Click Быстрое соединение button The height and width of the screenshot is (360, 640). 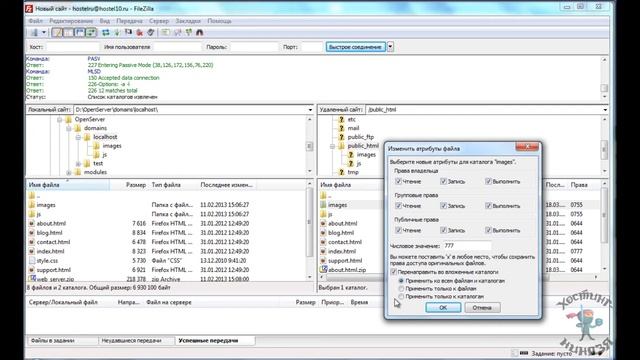pos(355,47)
